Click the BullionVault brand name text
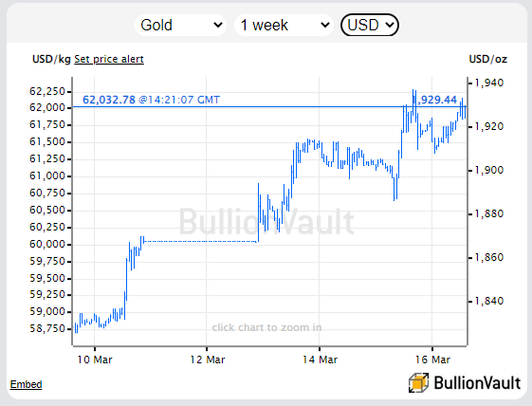 (x=477, y=383)
